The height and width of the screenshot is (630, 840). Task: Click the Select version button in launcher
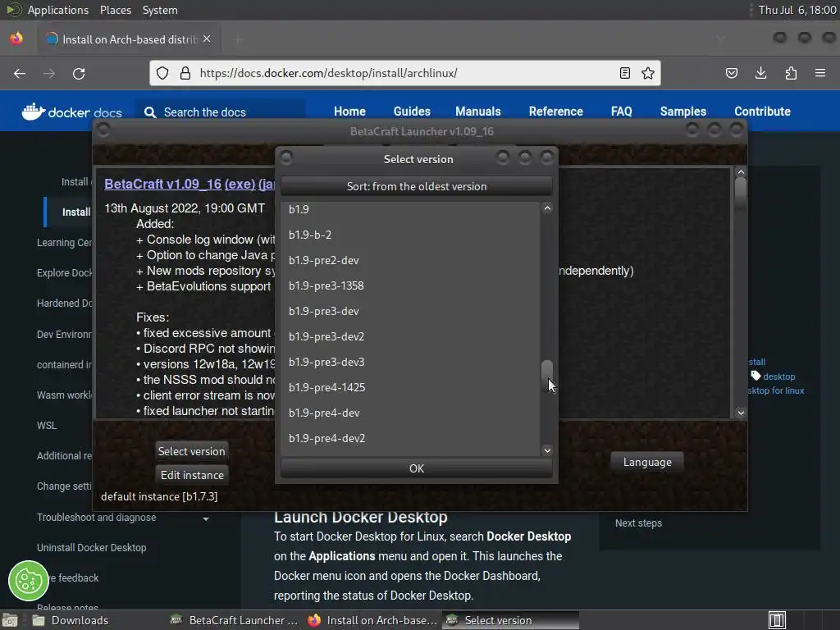click(x=192, y=451)
